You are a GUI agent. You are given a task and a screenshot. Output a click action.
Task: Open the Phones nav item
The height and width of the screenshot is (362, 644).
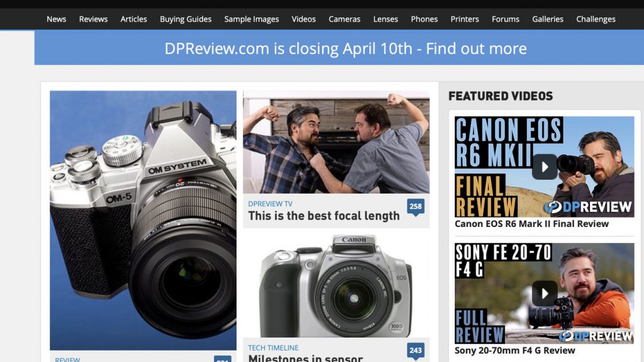pyautogui.click(x=424, y=19)
